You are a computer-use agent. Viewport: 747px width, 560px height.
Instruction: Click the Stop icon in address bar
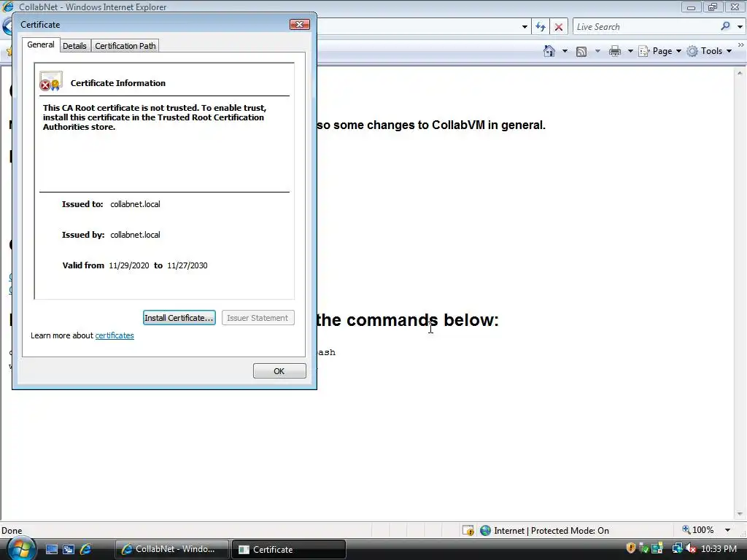(x=559, y=27)
